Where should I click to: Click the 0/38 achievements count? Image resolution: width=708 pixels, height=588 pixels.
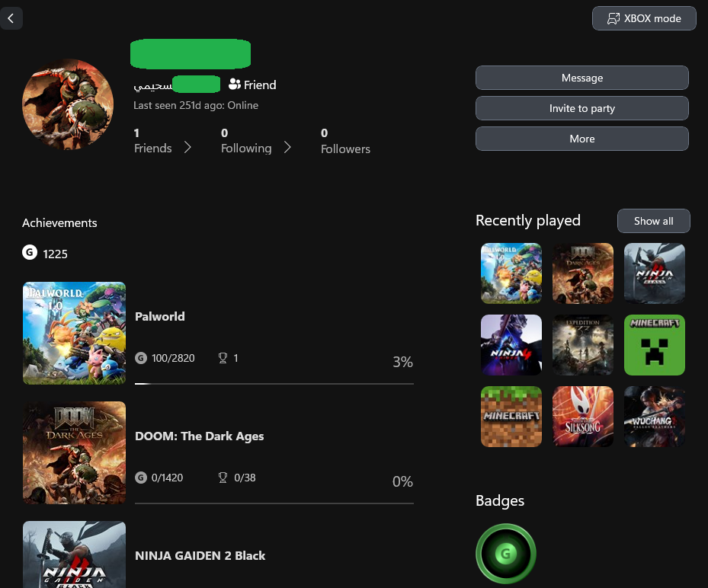pyautogui.click(x=245, y=478)
